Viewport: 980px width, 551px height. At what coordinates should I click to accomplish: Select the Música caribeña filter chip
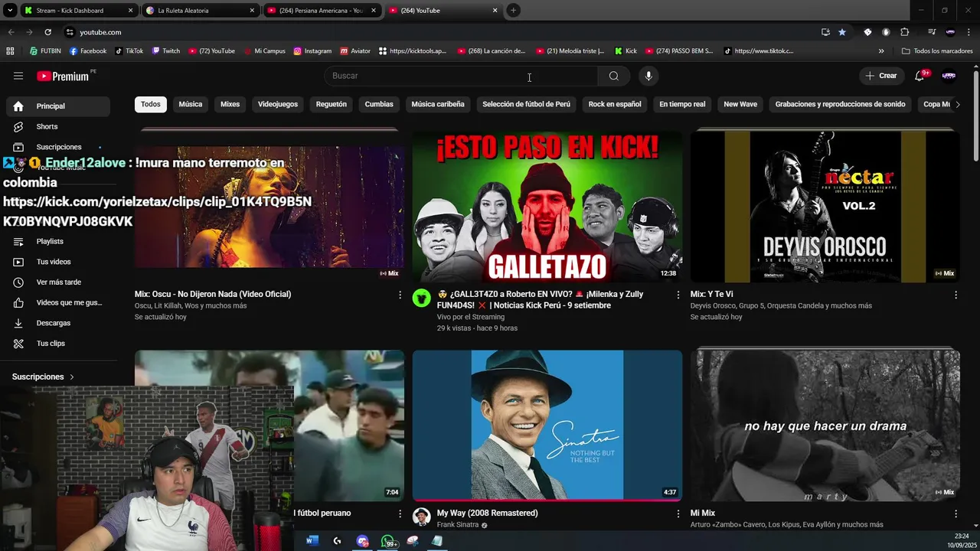pyautogui.click(x=438, y=104)
